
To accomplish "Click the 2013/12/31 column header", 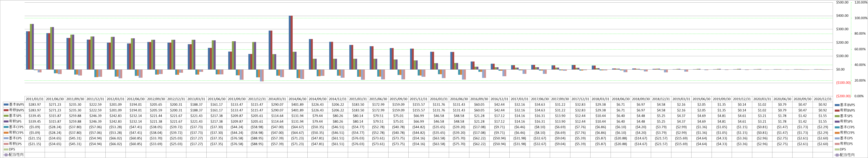I will pyautogui.click(x=257, y=99).
